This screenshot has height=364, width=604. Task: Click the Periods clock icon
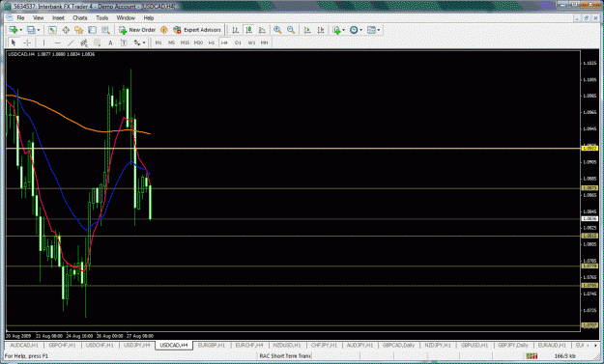[354, 30]
